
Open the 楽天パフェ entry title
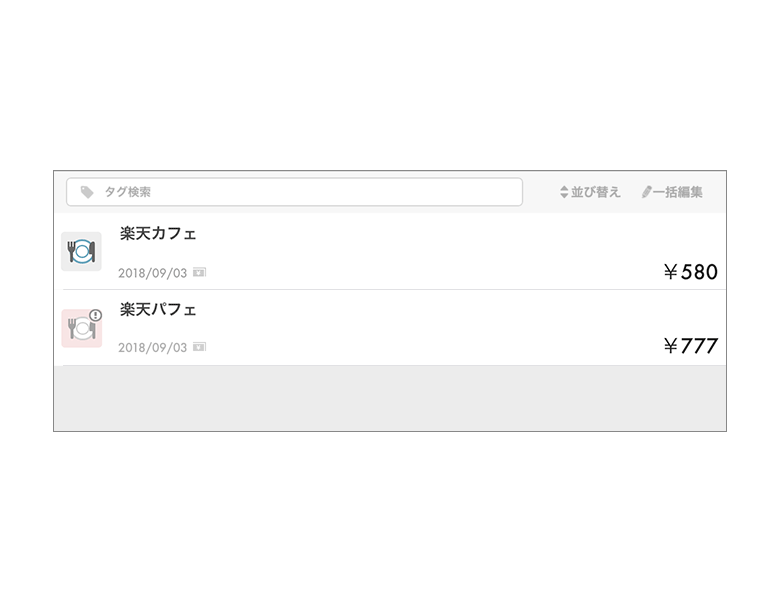point(158,310)
